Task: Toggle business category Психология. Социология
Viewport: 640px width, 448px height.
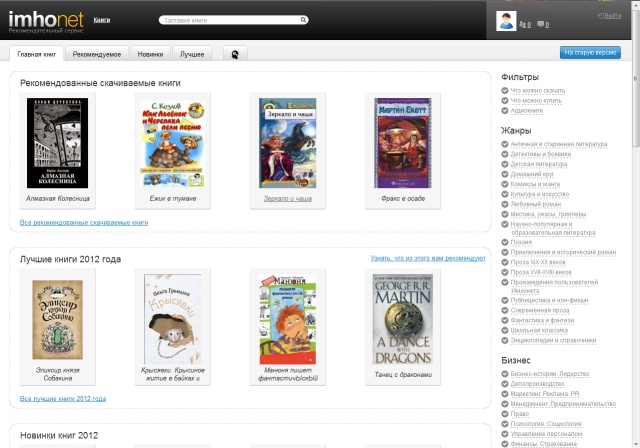Action: (541, 424)
